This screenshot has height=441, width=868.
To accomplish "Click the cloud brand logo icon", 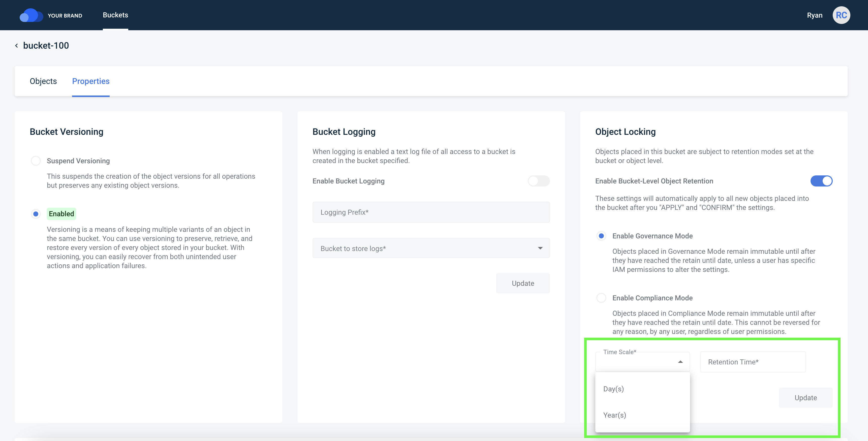I will coord(31,15).
